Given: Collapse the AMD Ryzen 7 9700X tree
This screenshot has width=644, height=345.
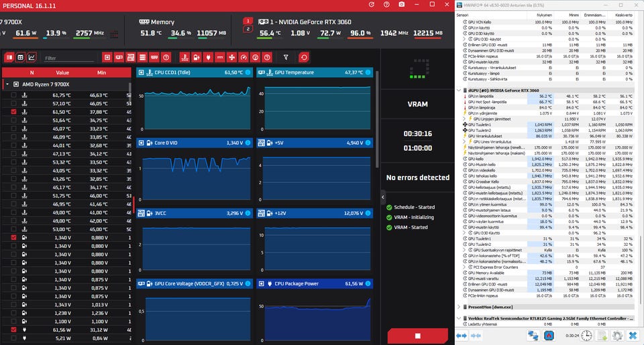Looking at the screenshot, I should point(7,84).
